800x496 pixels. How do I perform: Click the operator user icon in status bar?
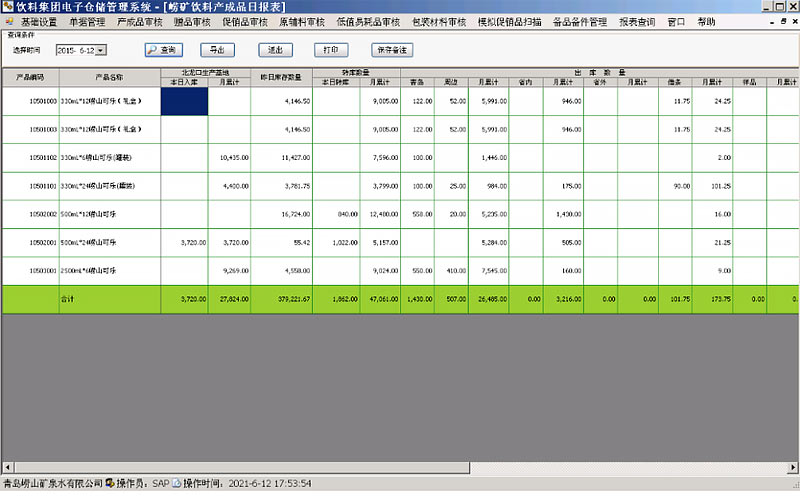[x=110, y=483]
